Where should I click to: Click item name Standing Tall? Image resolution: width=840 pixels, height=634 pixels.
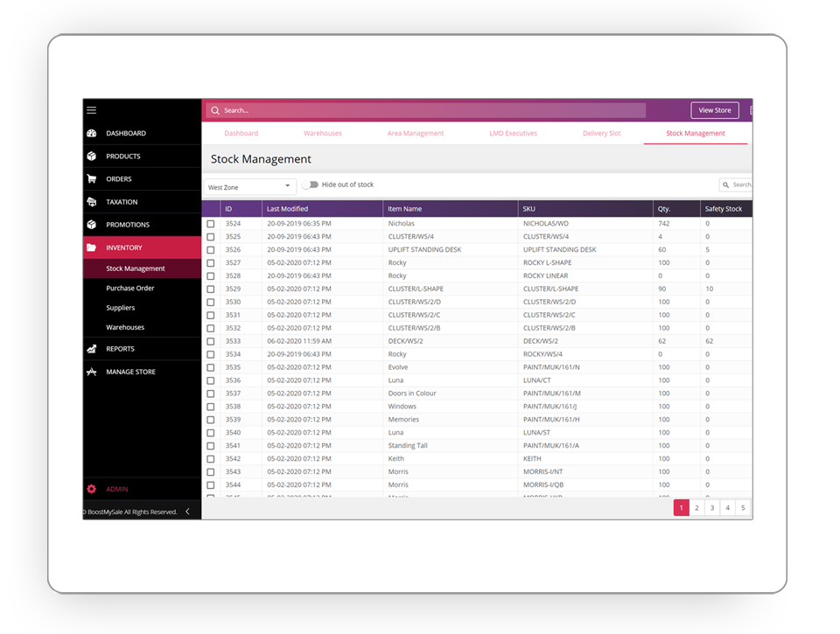408,445
